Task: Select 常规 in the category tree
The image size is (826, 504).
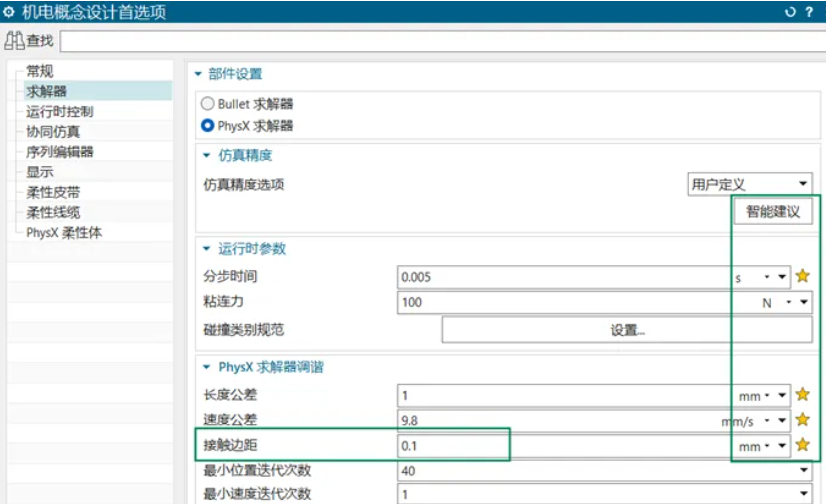Action: pyautogui.click(x=40, y=71)
